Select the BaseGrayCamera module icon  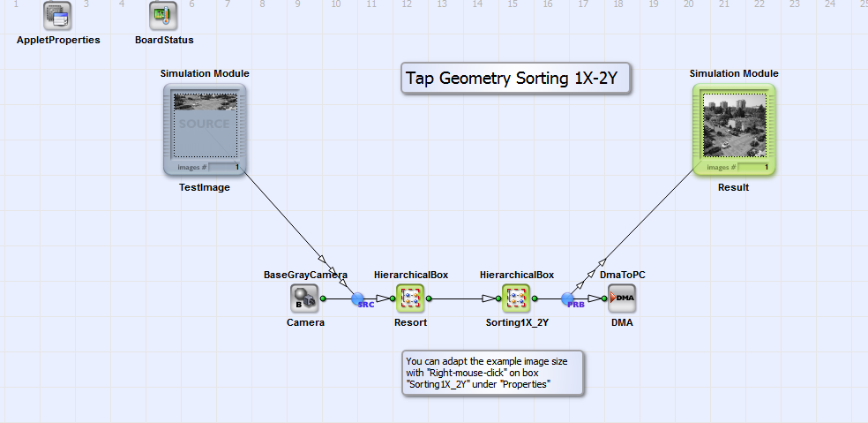(x=304, y=298)
